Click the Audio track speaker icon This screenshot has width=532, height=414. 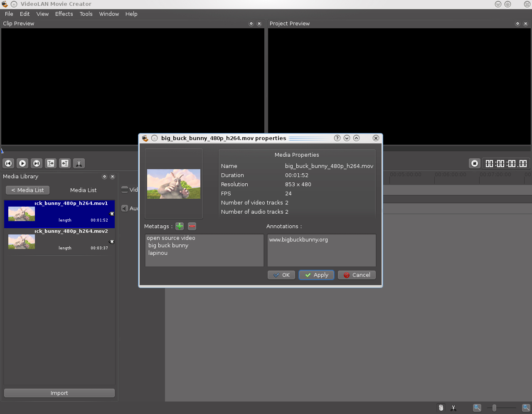(x=124, y=208)
